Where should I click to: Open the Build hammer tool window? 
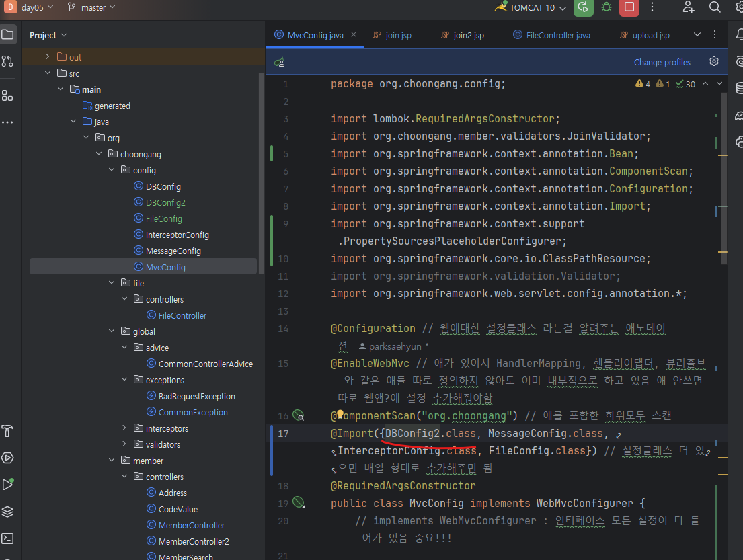(x=7, y=431)
